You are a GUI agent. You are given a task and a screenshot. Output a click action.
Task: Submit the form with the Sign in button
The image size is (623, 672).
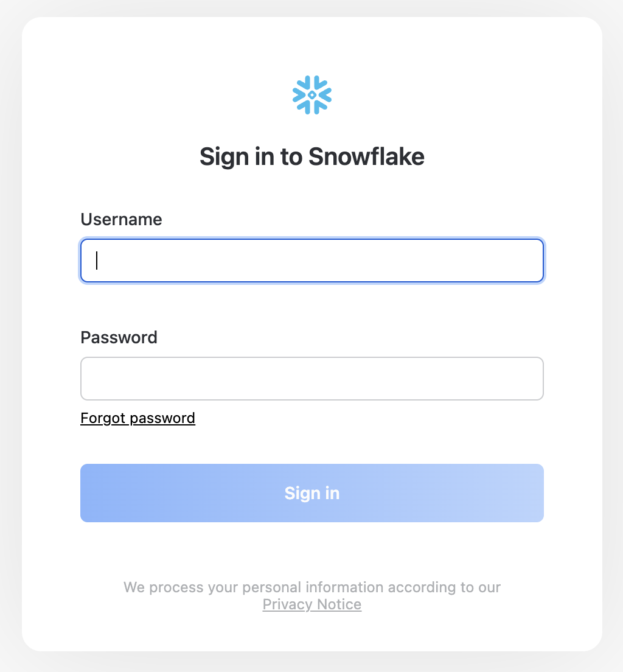[311, 493]
